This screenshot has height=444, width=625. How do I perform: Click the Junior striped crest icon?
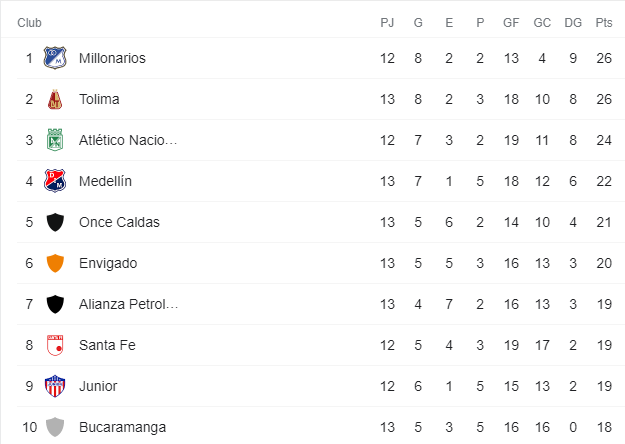pyautogui.click(x=55, y=386)
